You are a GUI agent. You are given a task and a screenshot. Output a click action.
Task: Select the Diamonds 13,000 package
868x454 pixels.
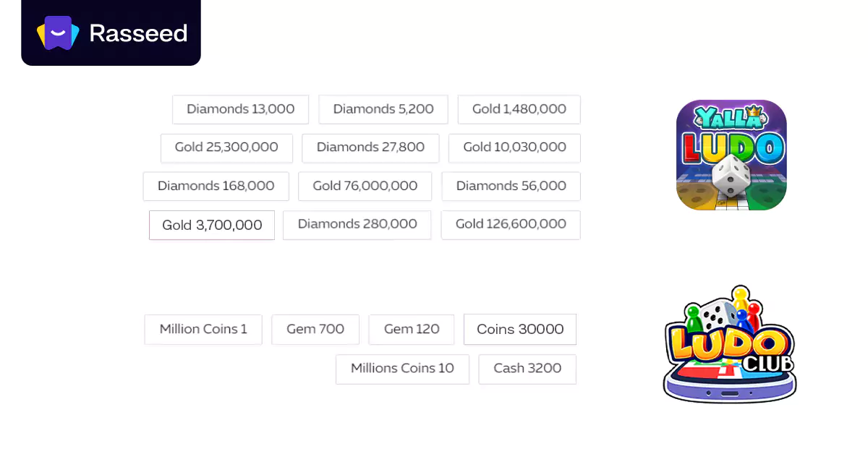pos(240,109)
